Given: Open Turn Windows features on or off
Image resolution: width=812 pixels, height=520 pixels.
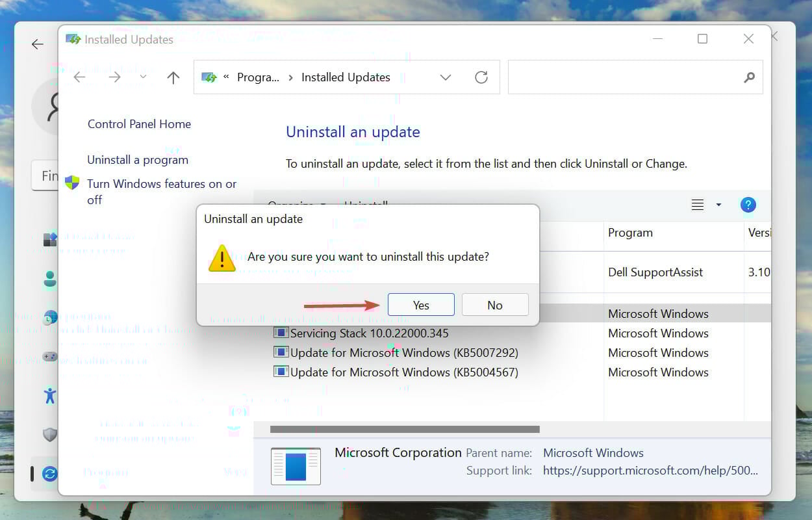Looking at the screenshot, I should coord(162,192).
